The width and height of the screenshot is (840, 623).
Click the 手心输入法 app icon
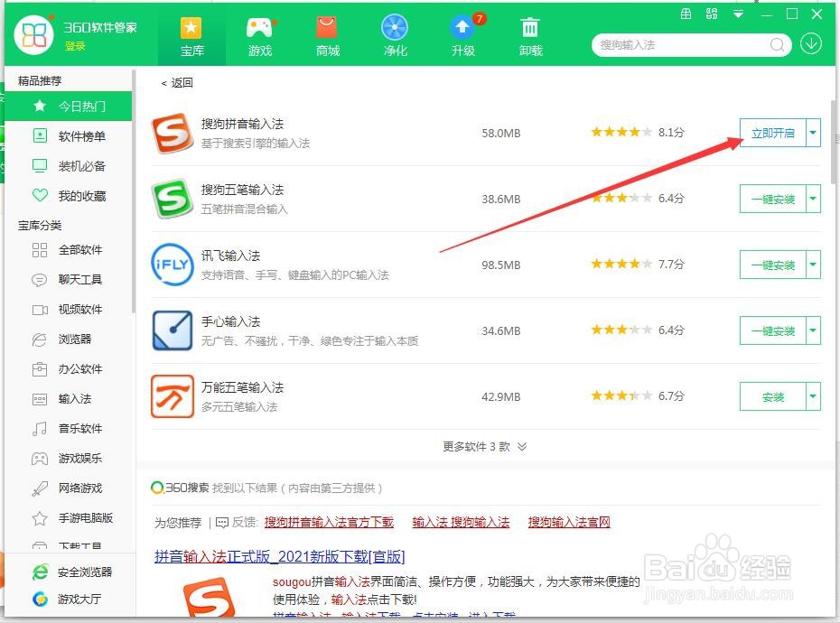(172, 330)
